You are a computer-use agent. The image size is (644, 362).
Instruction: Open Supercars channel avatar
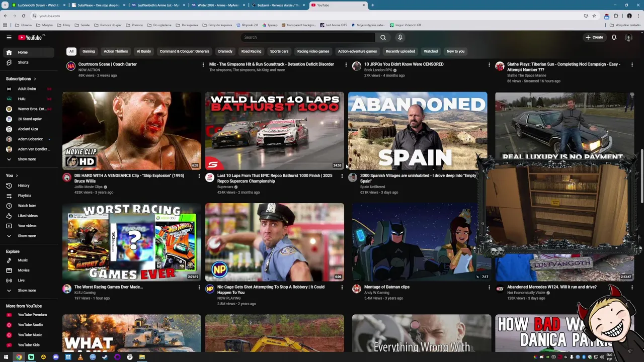tap(210, 177)
